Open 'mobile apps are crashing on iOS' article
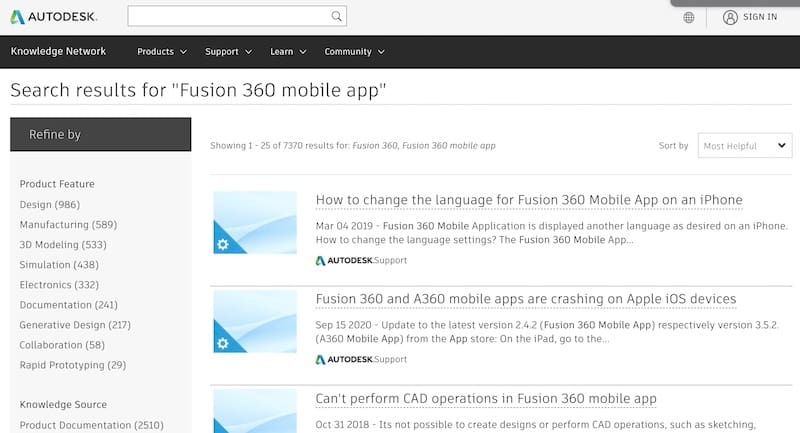The height and width of the screenshot is (433, 800). tap(526, 299)
